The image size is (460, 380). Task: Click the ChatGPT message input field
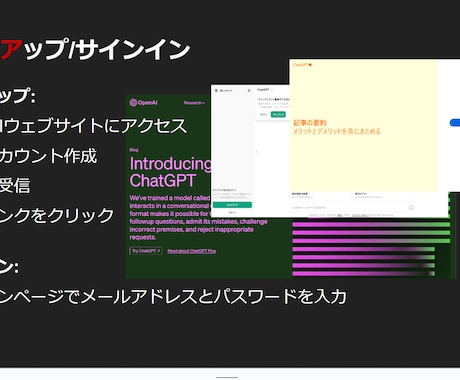tap(352, 208)
